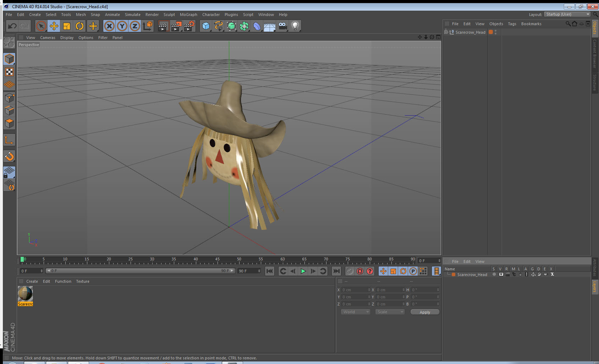599x364 pixels.
Task: Expand the Scarecrow_Head object tree
Action: click(x=446, y=32)
